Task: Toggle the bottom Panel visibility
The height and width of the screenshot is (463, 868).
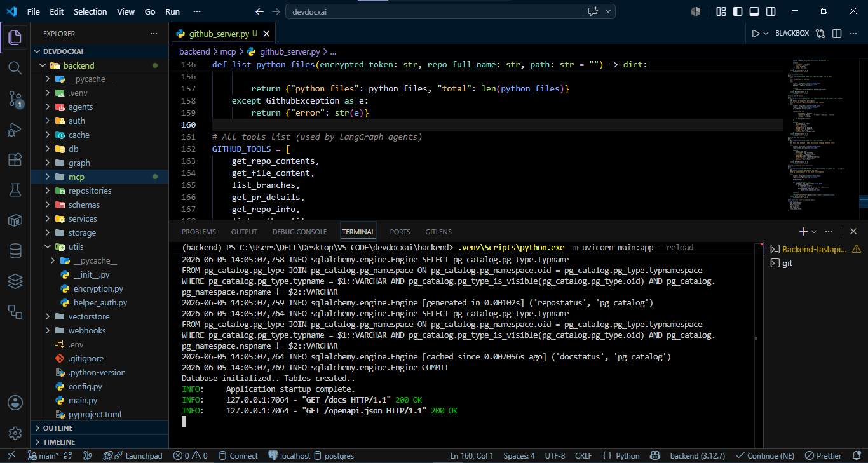Action: pos(754,11)
